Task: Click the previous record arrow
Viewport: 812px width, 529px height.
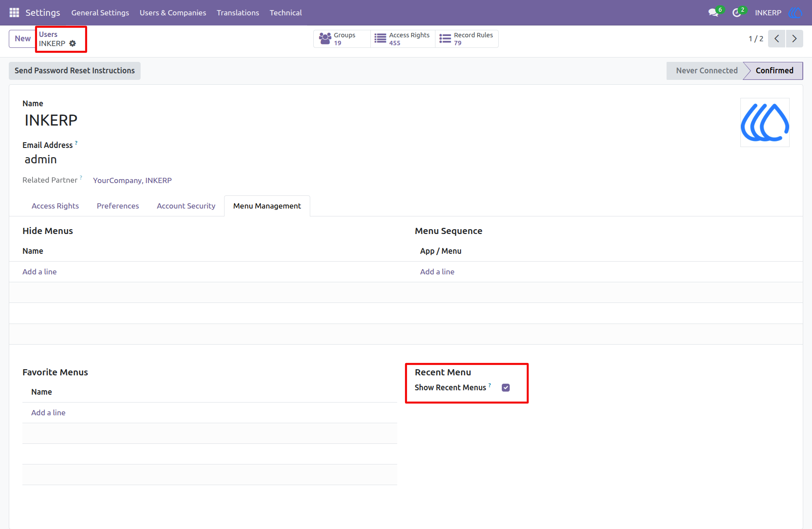Action: point(776,39)
